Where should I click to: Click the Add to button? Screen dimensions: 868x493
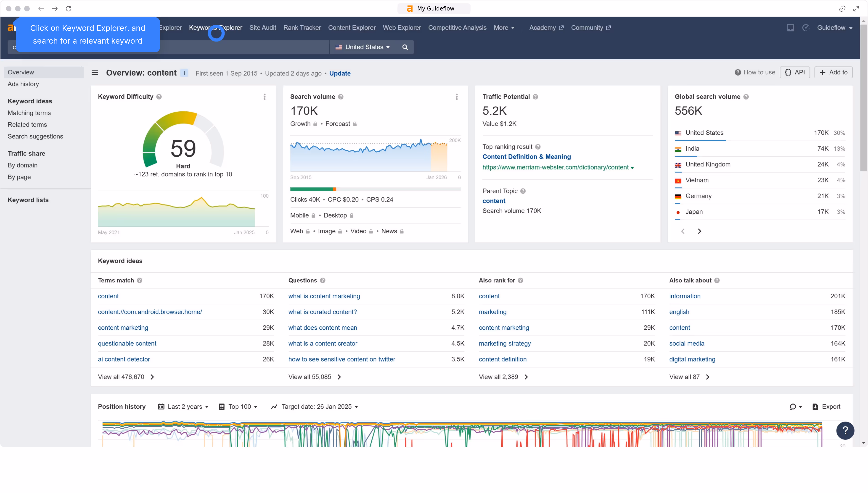click(833, 72)
